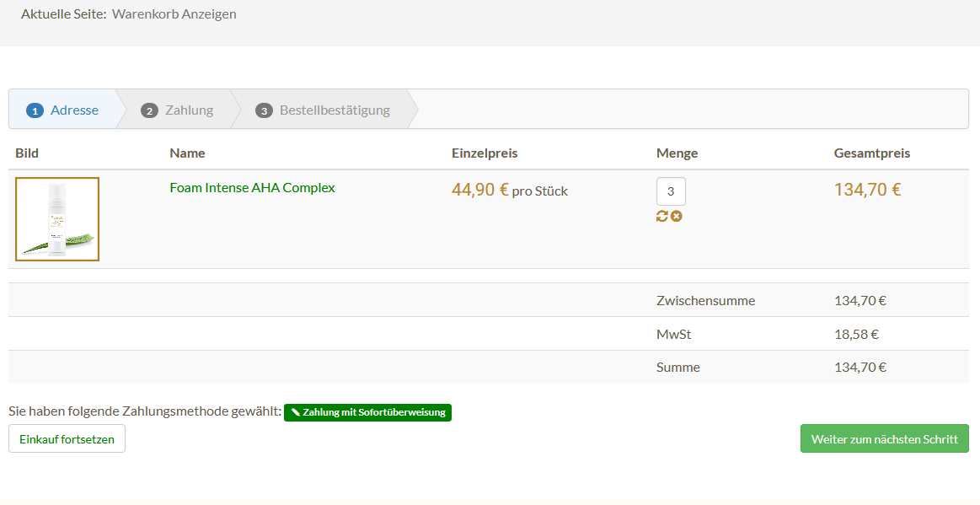Click the pencil icon in the payment badge
This screenshot has width=980, height=505.
click(x=295, y=413)
